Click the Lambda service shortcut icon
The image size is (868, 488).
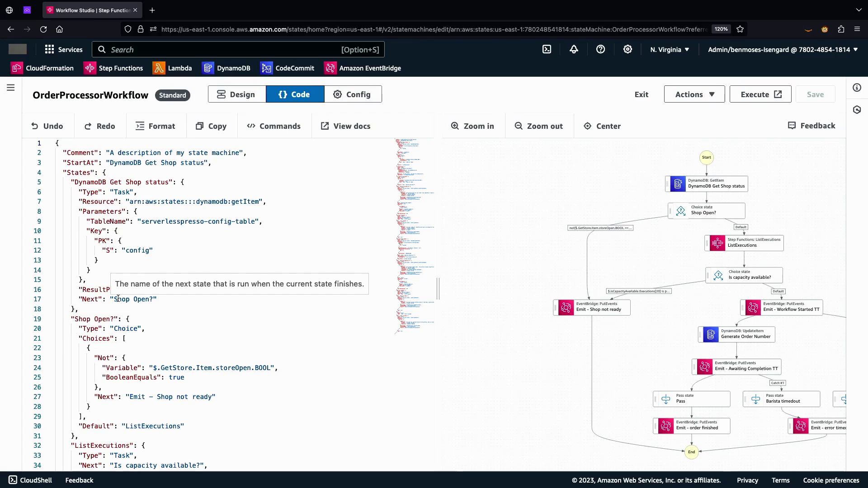coord(159,68)
